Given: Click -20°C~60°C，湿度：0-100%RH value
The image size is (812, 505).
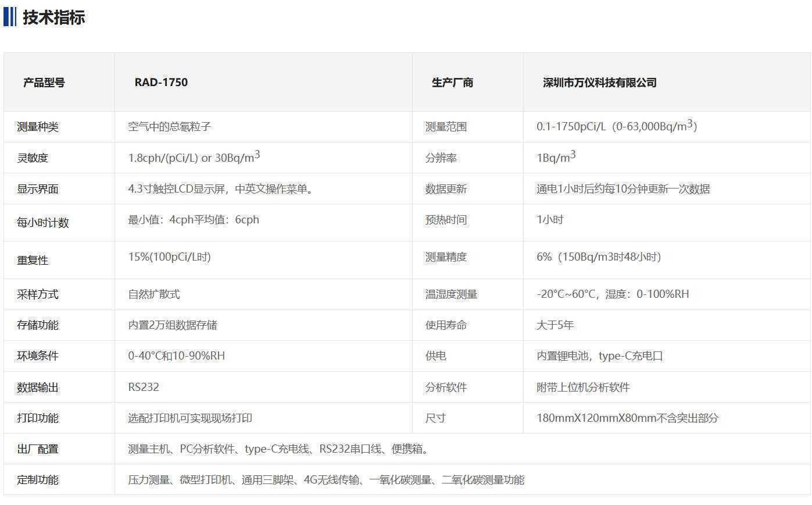Looking at the screenshot, I should point(613,294).
